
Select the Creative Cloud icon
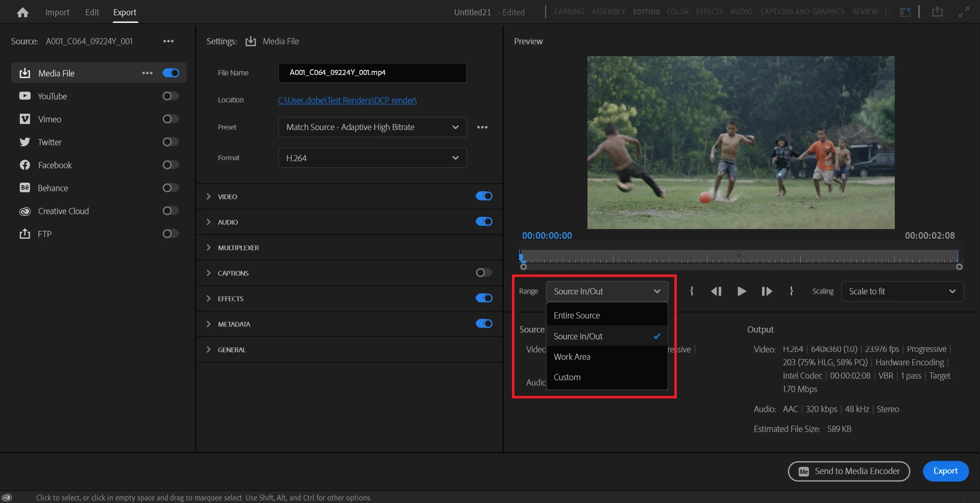[x=24, y=211]
